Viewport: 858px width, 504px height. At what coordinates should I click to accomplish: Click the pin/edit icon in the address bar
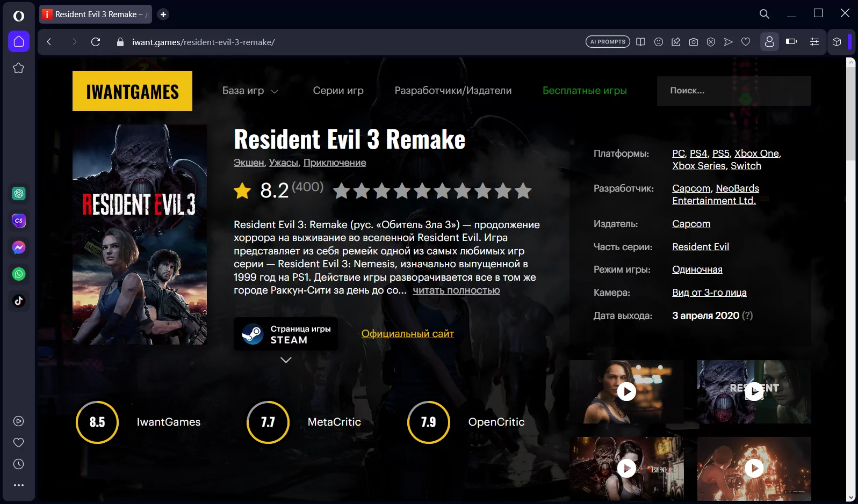click(676, 42)
